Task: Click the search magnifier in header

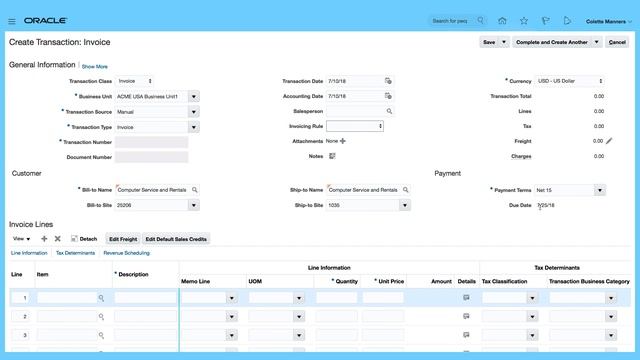Action: pos(481,20)
